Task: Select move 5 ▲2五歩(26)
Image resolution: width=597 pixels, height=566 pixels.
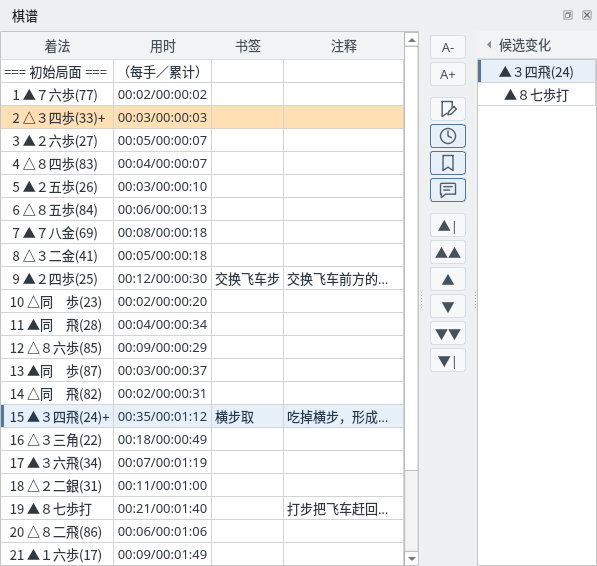Action: [202, 187]
